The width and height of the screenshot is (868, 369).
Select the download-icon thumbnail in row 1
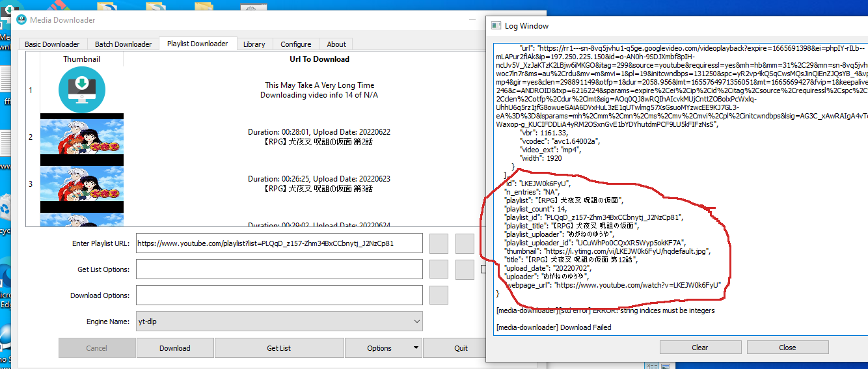tap(82, 90)
